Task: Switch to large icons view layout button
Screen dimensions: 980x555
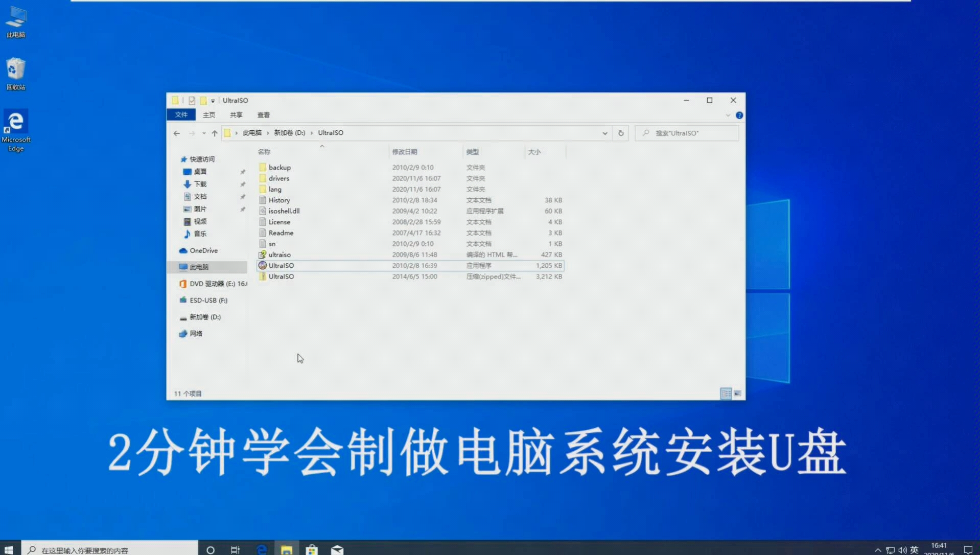Action: (x=738, y=394)
